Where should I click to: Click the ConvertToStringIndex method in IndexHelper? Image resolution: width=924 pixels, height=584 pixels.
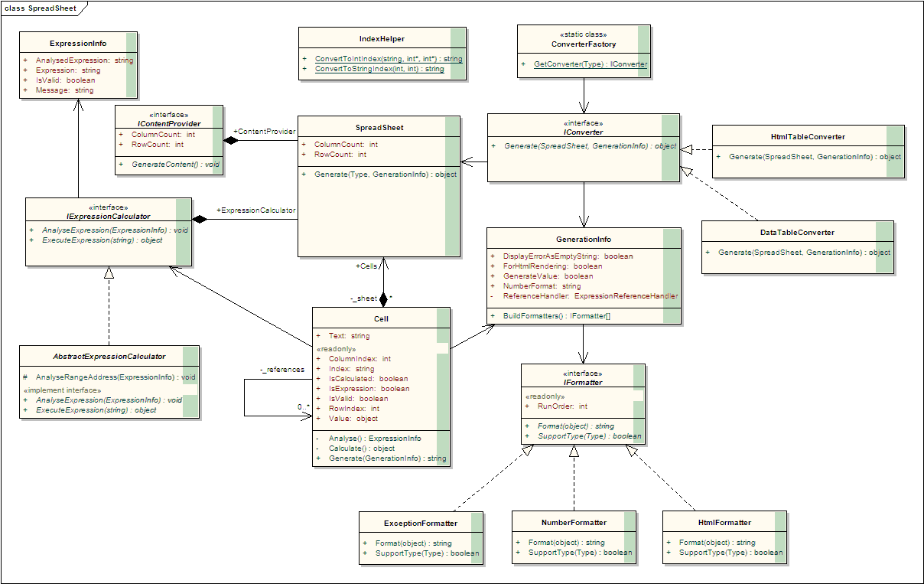tap(379, 69)
